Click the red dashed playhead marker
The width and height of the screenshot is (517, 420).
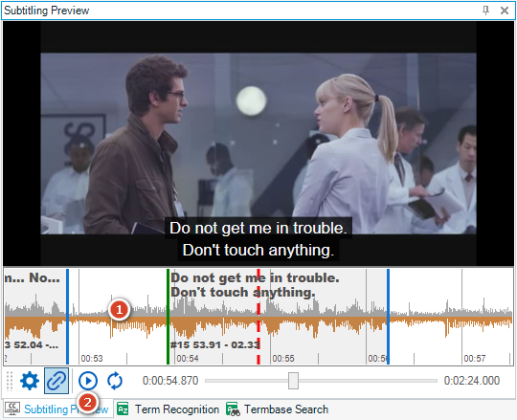[x=258, y=317]
